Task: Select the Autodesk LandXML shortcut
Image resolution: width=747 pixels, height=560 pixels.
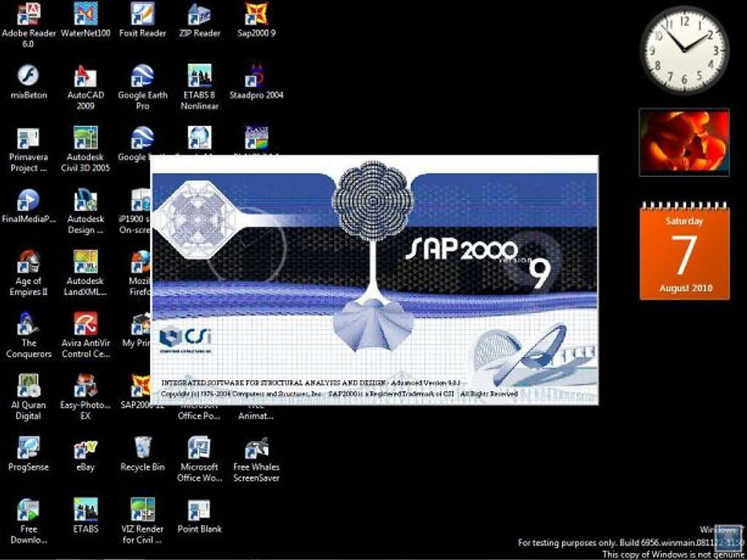Action: pos(85,274)
